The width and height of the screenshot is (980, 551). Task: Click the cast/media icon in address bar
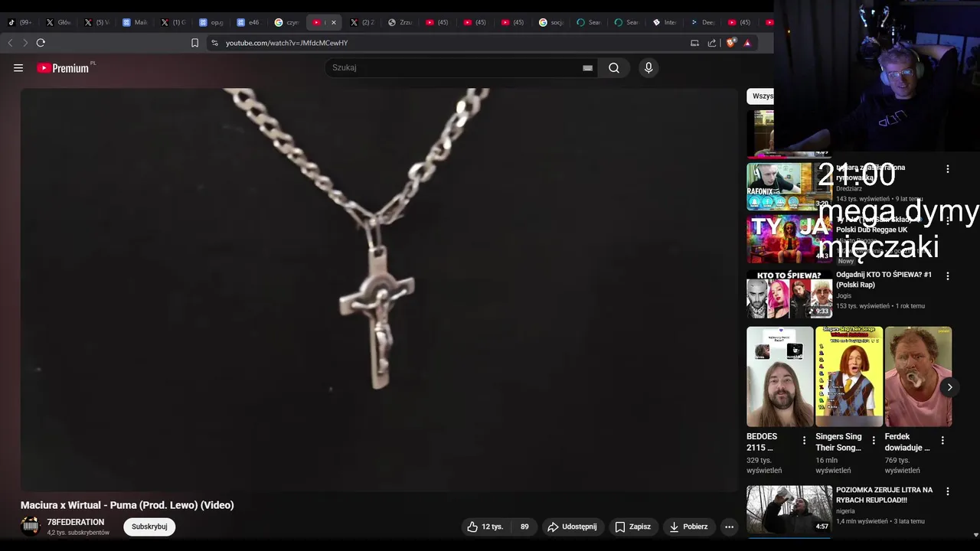[x=694, y=43]
